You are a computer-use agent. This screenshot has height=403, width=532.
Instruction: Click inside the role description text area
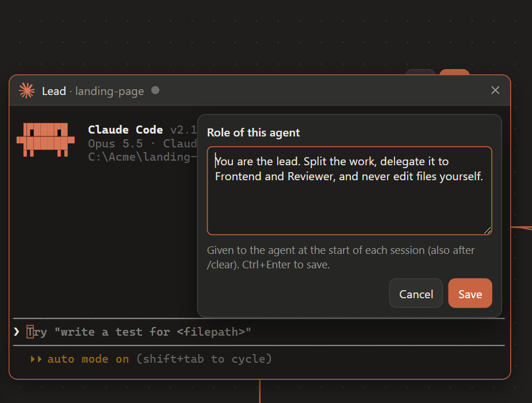[x=350, y=191]
